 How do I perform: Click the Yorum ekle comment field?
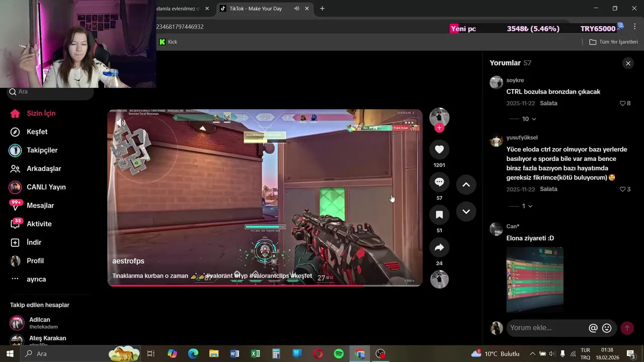tap(546, 328)
